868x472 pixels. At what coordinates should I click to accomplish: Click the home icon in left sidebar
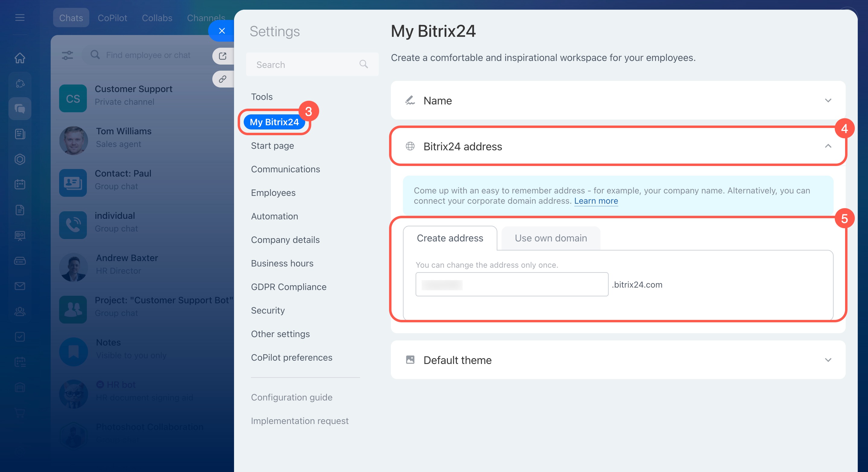click(x=20, y=58)
